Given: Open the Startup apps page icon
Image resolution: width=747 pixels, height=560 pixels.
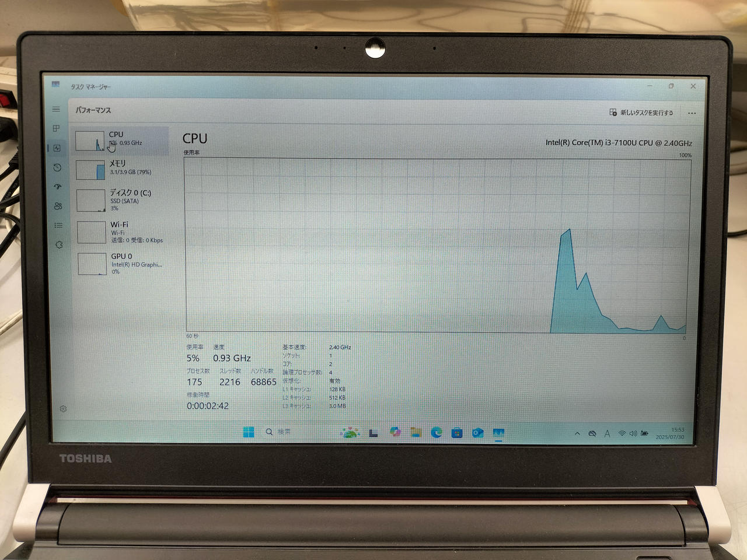Looking at the screenshot, I should coord(57,187).
